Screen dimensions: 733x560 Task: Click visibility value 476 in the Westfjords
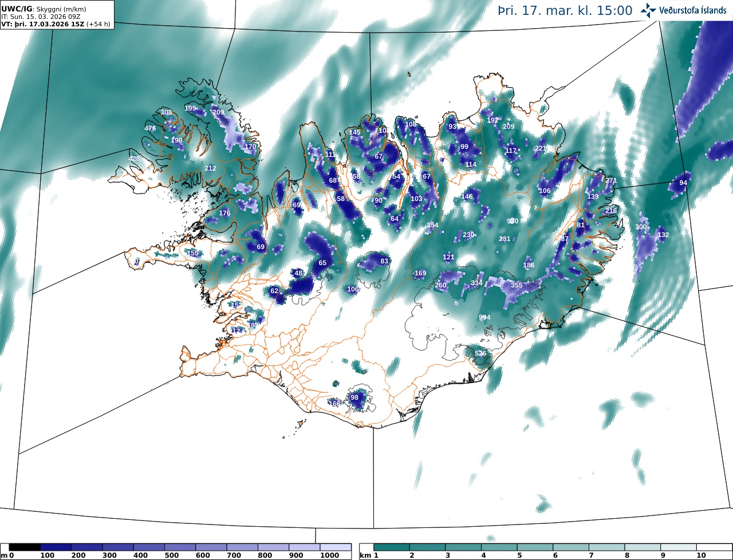coord(150,128)
